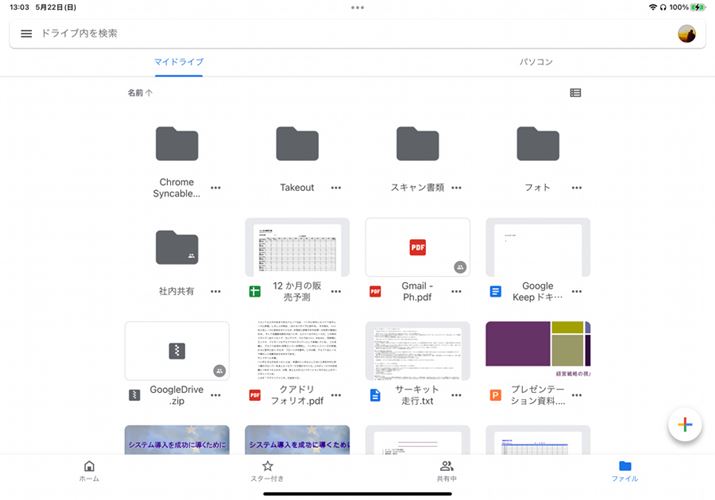The width and height of the screenshot is (715, 500).
Task: Open more options for Chrome Syncable folder
Action: [x=216, y=188]
